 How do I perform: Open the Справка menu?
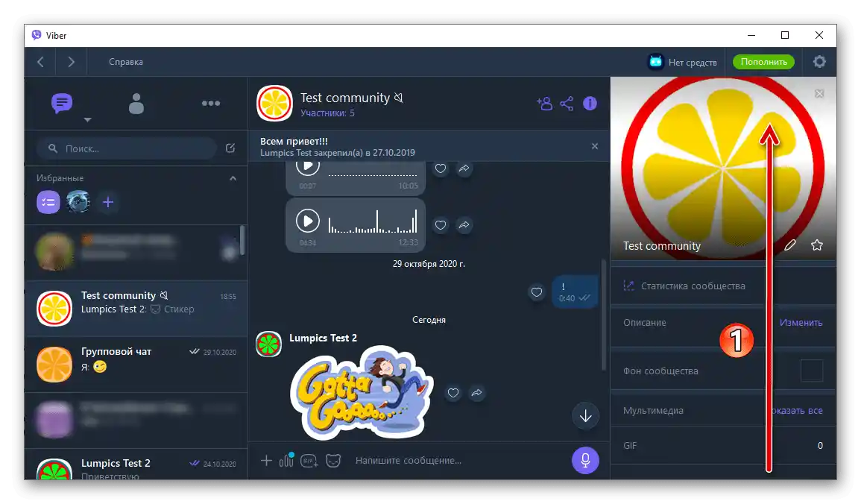coord(124,62)
